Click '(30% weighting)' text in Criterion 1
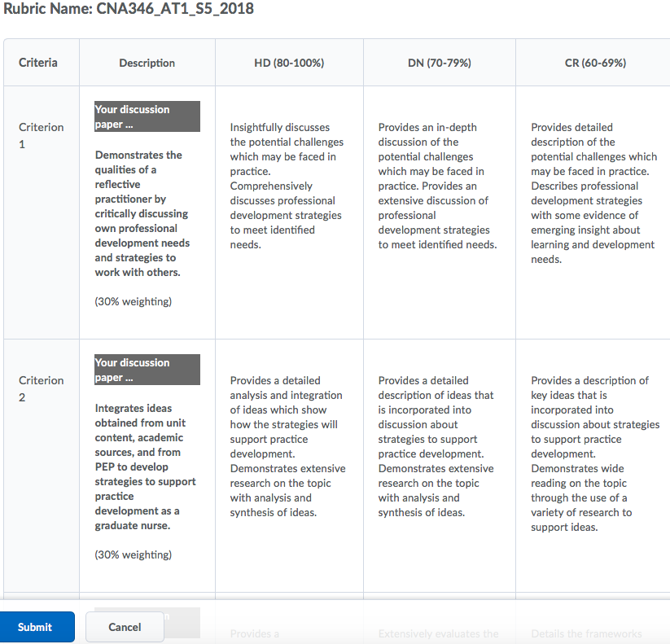 click(x=133, y=302)
